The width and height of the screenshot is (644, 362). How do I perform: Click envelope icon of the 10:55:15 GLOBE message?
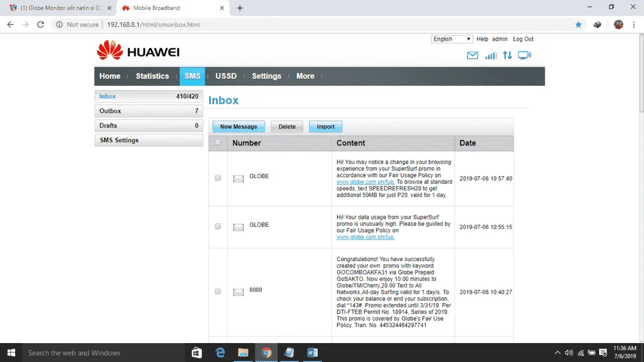click(x=238, y=227)
